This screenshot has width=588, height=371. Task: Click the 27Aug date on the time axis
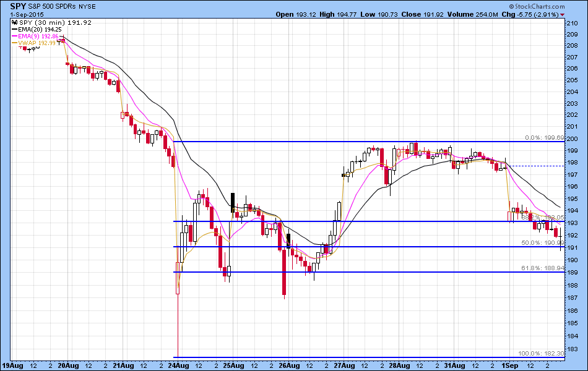coord(344,366)
